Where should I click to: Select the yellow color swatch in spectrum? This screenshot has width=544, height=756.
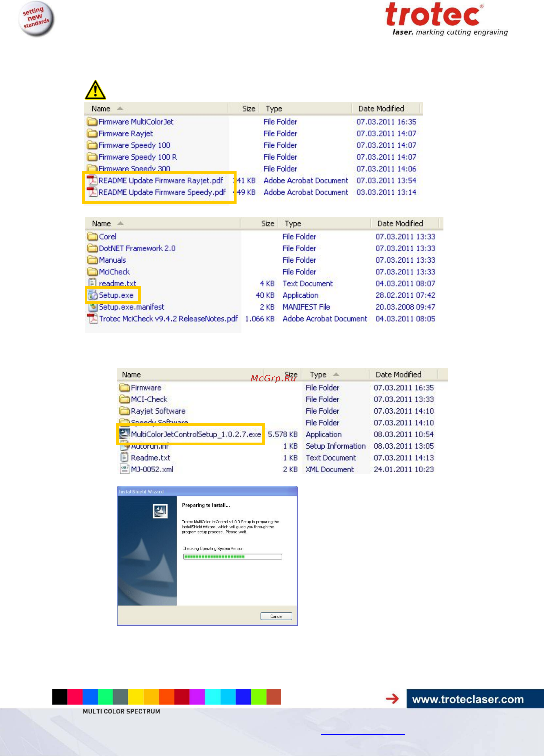(x=136, y=697)
